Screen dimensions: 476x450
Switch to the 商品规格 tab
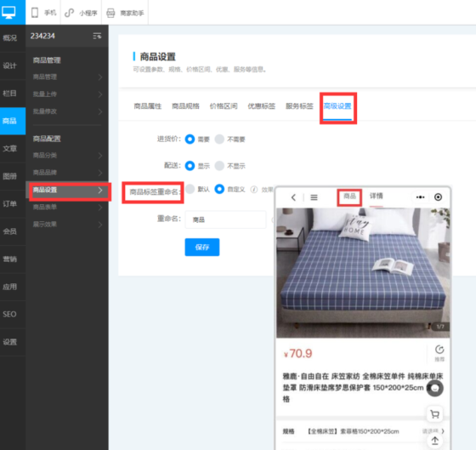pos(185,106)
